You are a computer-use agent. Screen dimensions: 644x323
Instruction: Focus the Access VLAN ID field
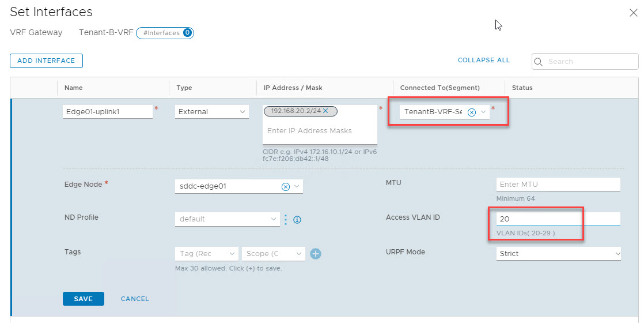558,219
